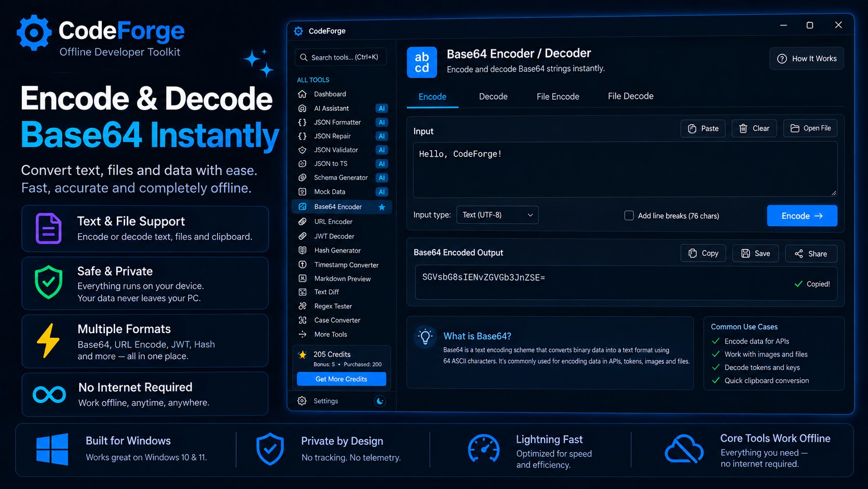Copy the encoded output
Screen dimensions: 868x489
click(703, 253)
